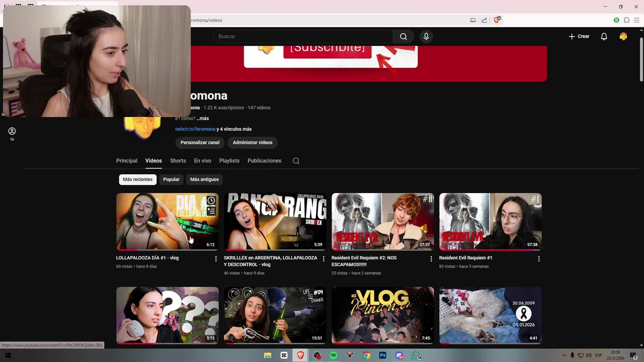644x362 pixels.
Task: Open the Life is Strange #04 thumbnail
Action: (275, 315)
